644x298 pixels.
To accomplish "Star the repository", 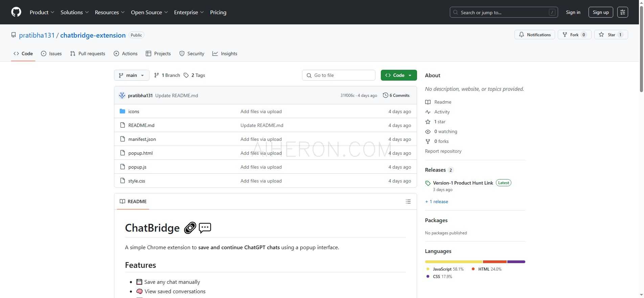I will (611, 35).
